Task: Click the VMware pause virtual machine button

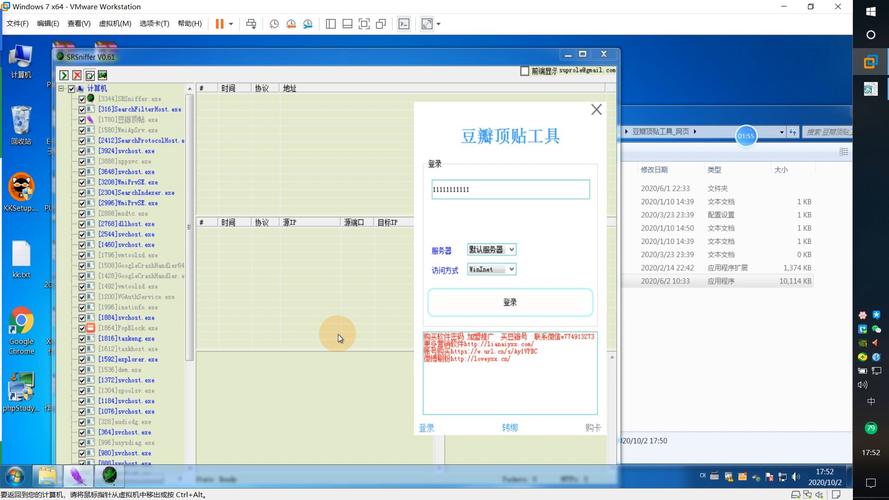Action: coord(219,24)
